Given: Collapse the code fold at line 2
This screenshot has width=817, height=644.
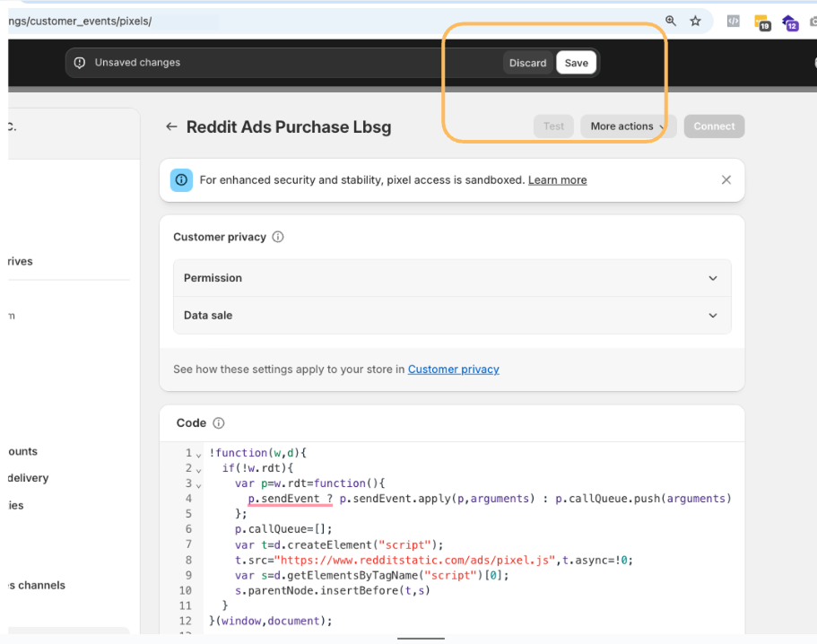Looking at the screenshot, I should coord(198,470).
